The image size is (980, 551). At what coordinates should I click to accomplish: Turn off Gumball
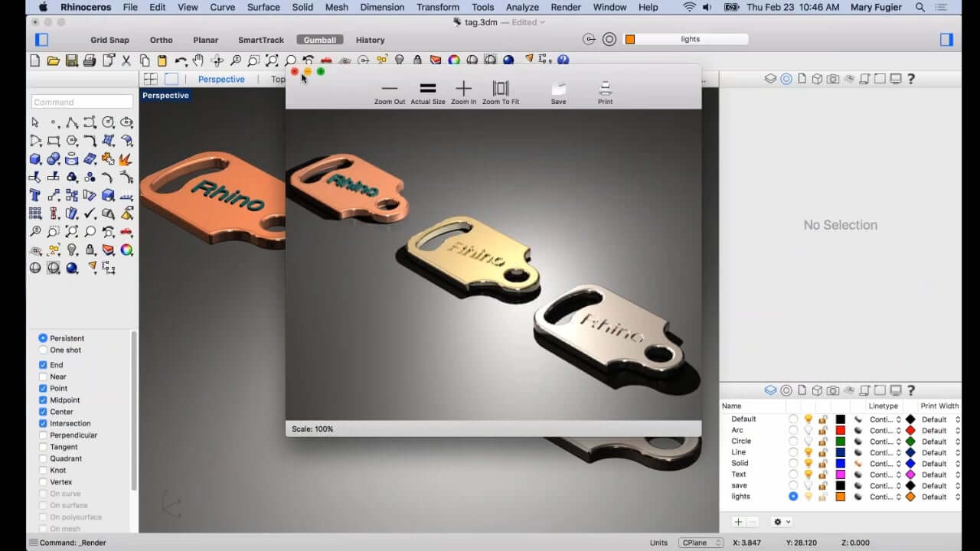pyautogui.click(x=319, y=40)
